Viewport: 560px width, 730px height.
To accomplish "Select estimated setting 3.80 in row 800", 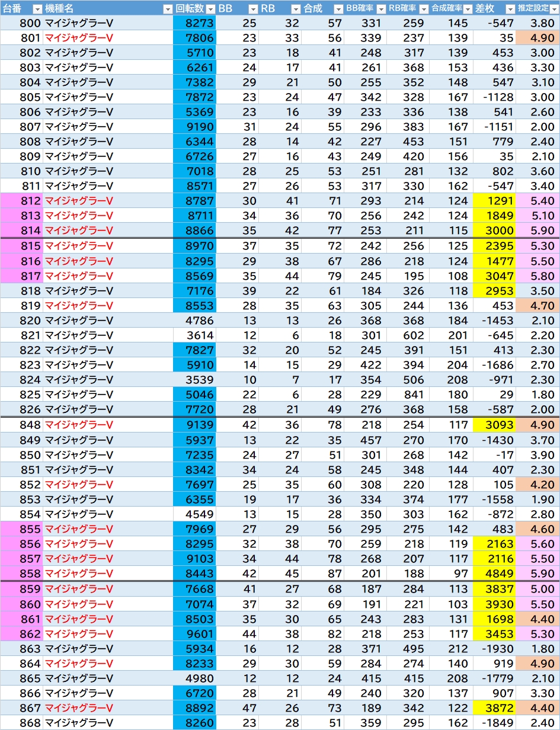I will pos(537,23).
